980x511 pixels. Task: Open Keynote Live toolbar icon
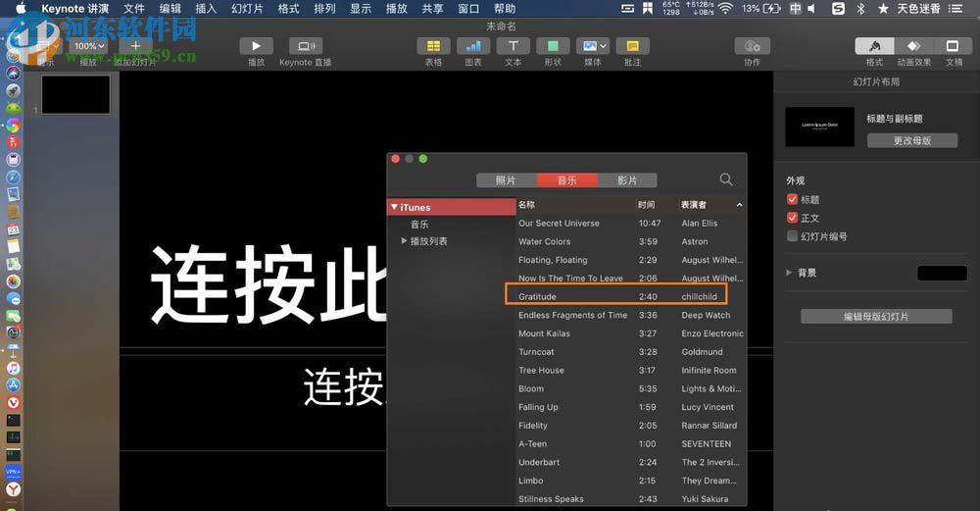[x=306, y=46]
